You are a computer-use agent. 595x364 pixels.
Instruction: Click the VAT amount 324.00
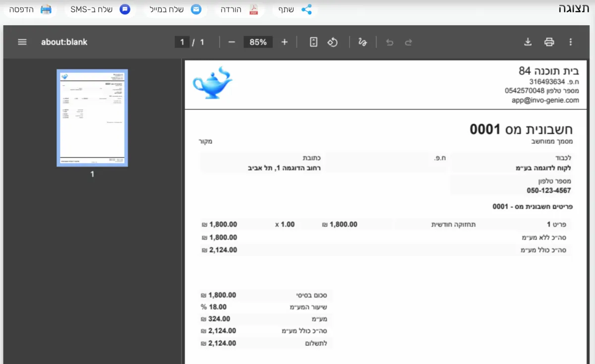[215, 319]
